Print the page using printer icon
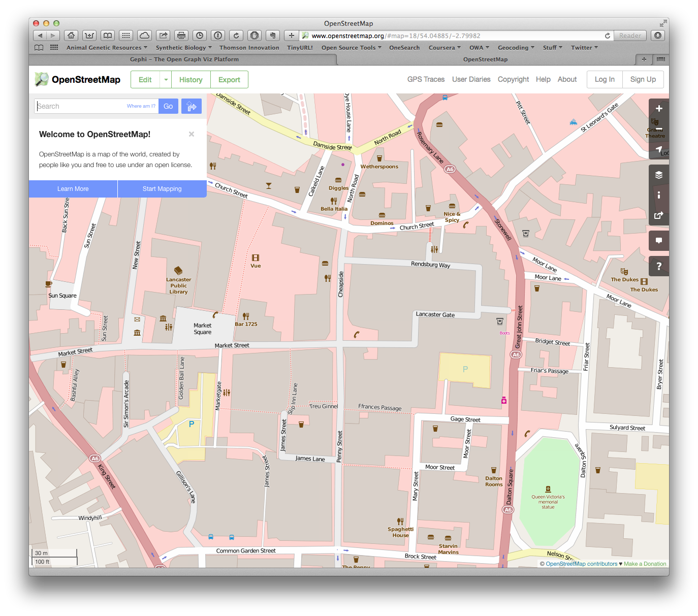698x616 pixels. click(x=181, y=36)
